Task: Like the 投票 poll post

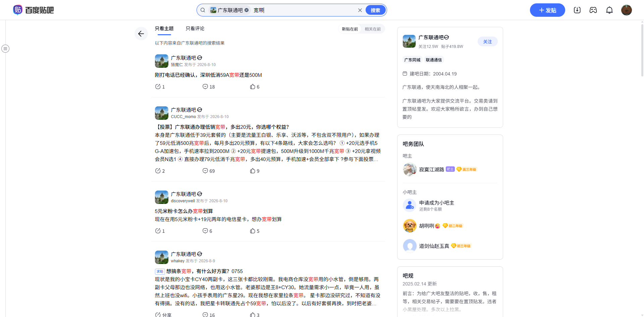Action: 255,171
